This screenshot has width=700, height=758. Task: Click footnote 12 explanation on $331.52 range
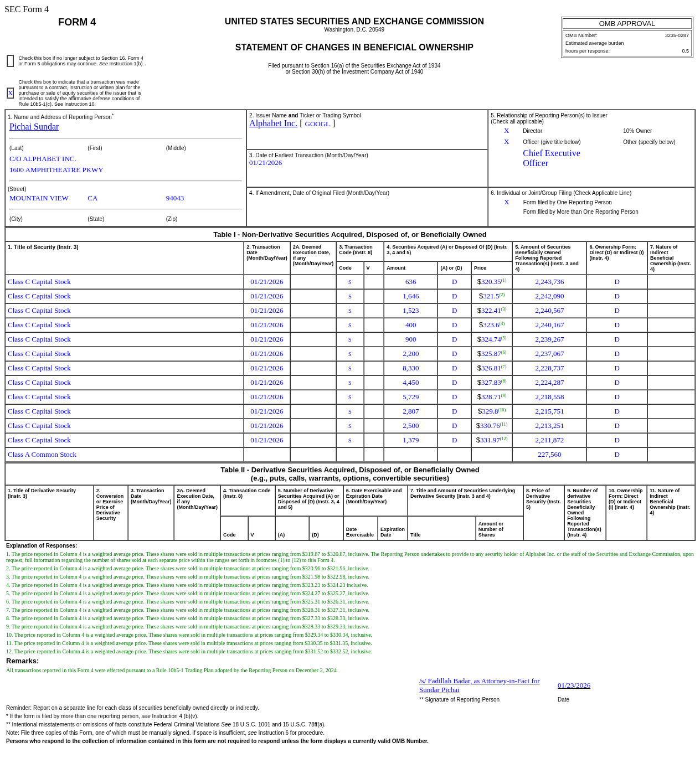coord(189,652)
